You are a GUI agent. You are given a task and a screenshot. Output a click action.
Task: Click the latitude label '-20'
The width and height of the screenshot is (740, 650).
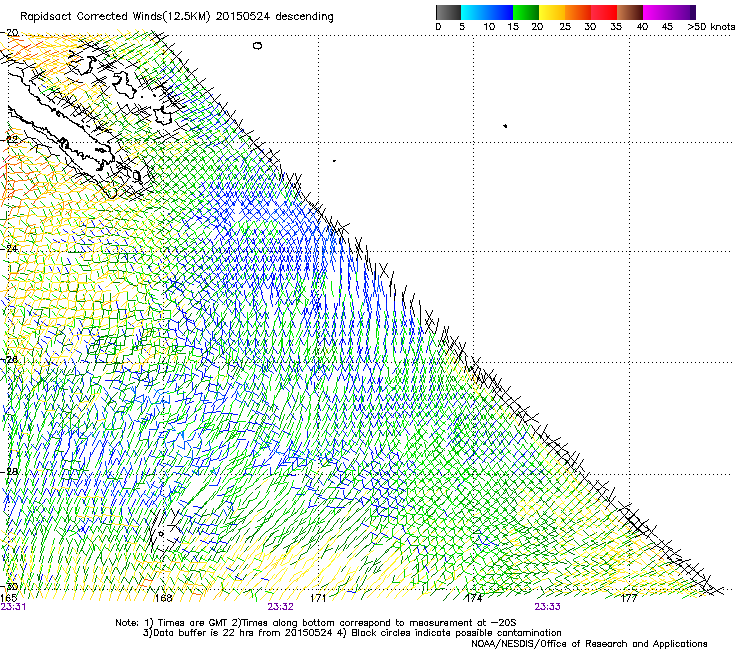pyautogui.click(x=9, y=33)
